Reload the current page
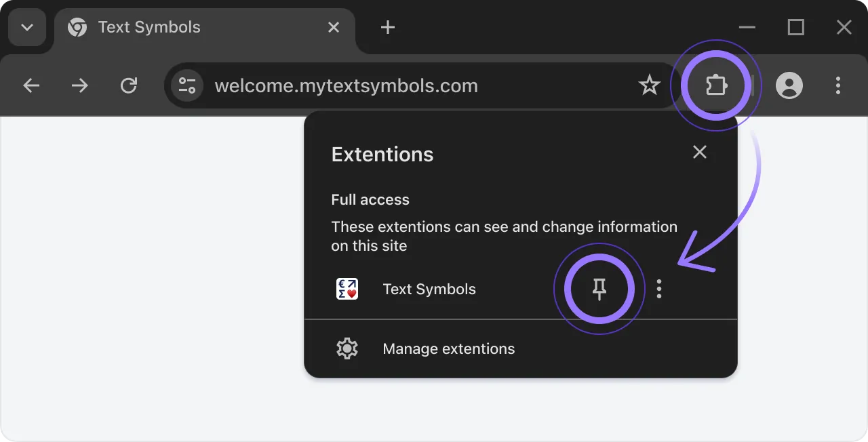This screenshot has width=868, height=442. 129,85
